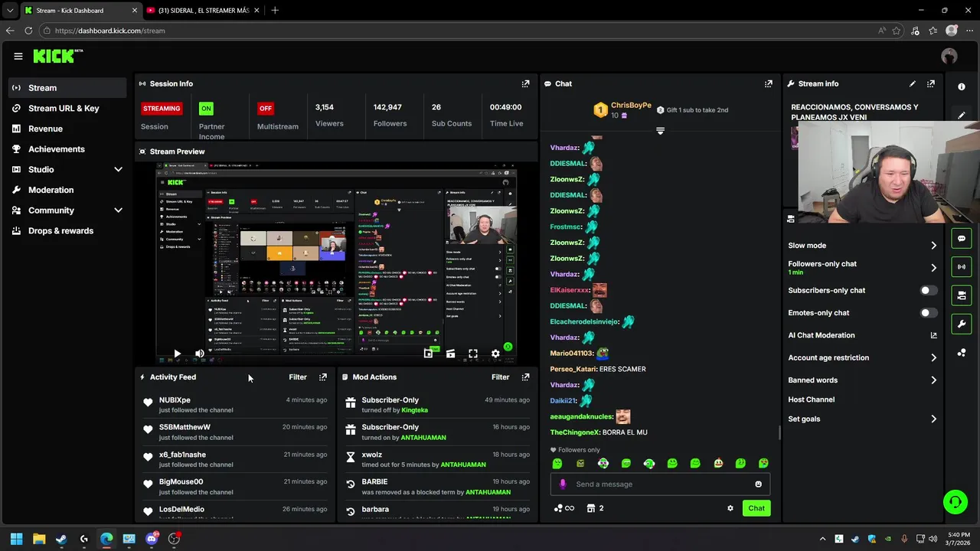Image resolution: width=980 pixels, height=551 pixels.
Task: Open Discord from the Windows taskbar
Action: pyautogui.click(x=152, y=539)
